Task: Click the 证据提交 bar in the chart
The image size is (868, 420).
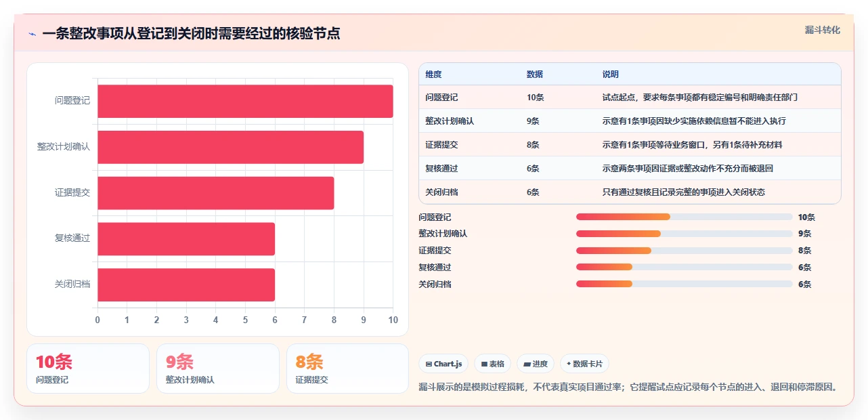Action: click(x=216, y=193)
